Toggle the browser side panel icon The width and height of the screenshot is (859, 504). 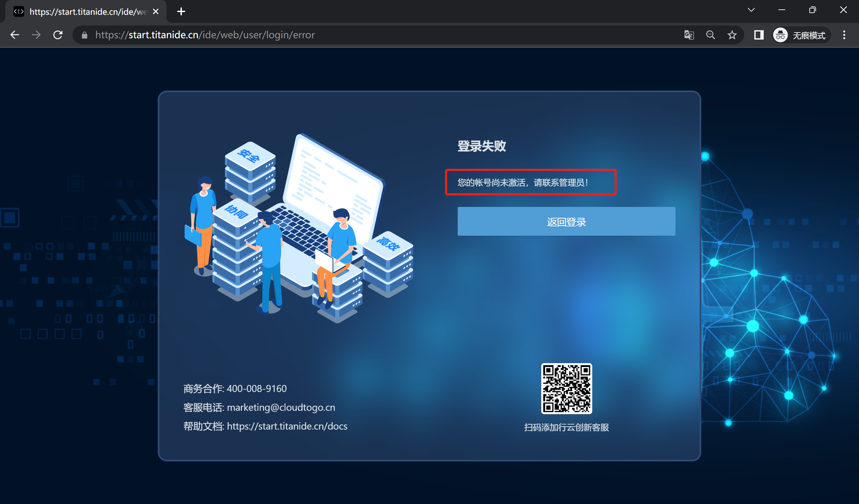[x=758, y=35]
